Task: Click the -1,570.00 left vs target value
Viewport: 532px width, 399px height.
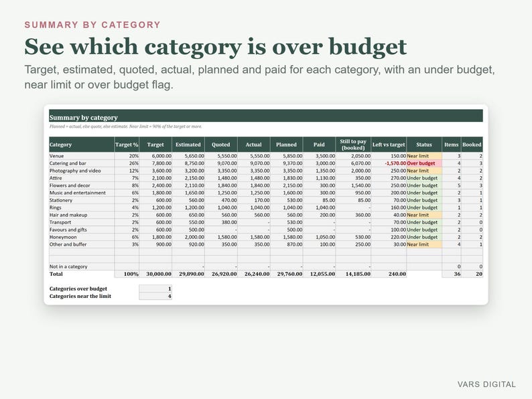Action: tap(389, 163)
